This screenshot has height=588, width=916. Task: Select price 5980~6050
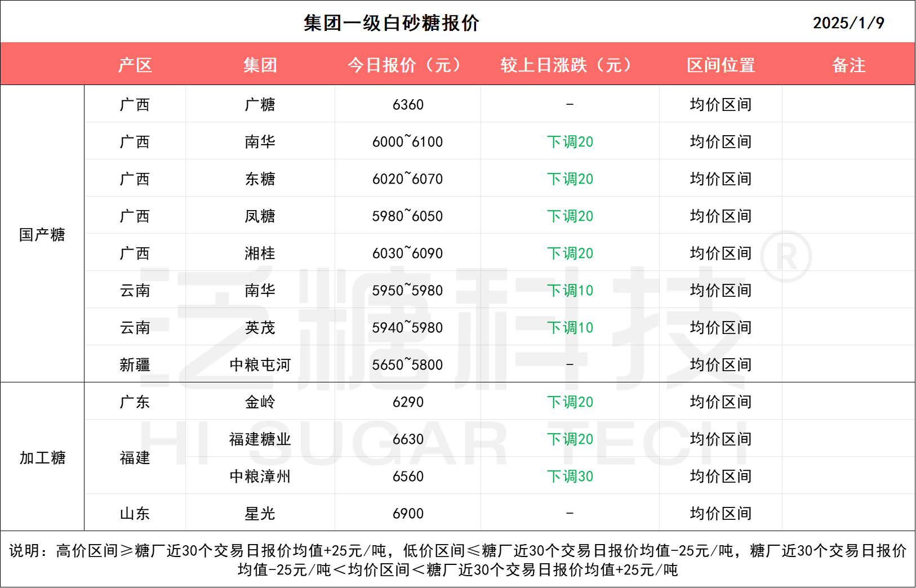(408, 216)
